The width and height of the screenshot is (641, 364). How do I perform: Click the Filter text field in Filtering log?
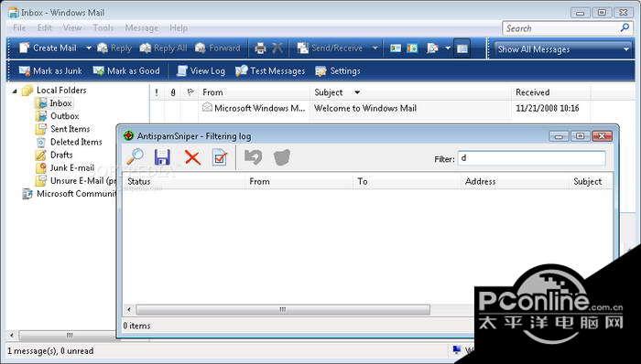coord(531,158)
